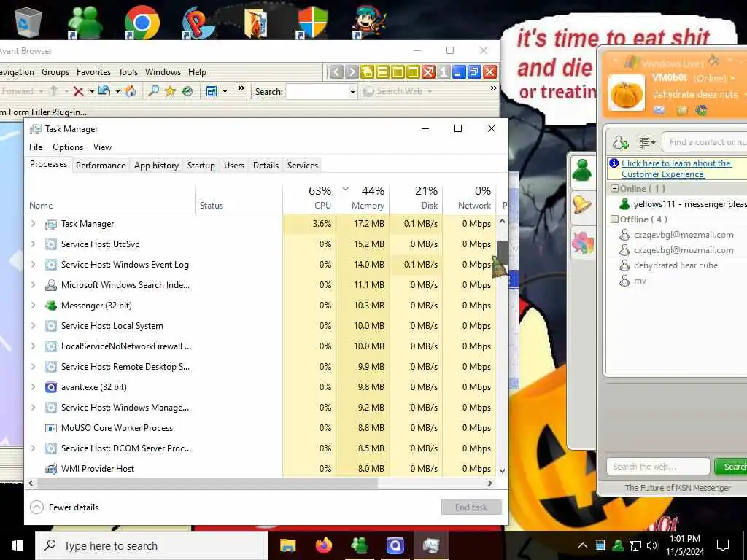Viewport: 747px width, 560px height.
Task: Open Task Manager View menu
Action: [102, 147]
